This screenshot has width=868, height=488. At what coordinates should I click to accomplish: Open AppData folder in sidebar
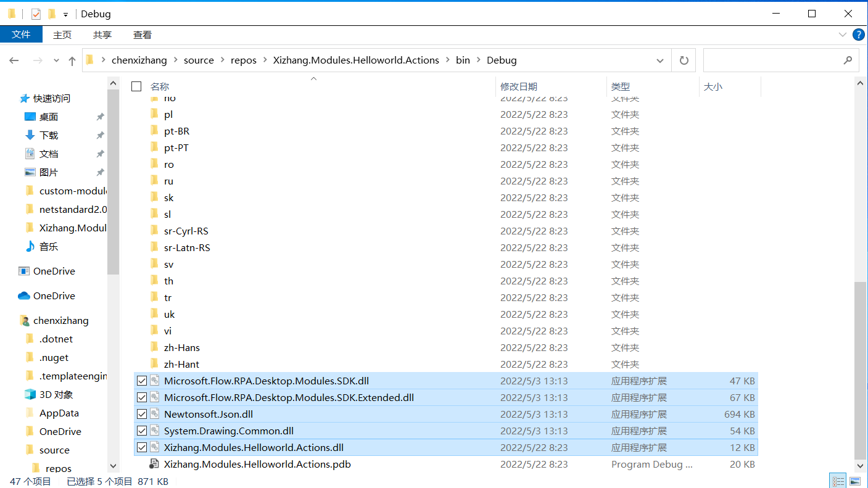click(59, 413)
